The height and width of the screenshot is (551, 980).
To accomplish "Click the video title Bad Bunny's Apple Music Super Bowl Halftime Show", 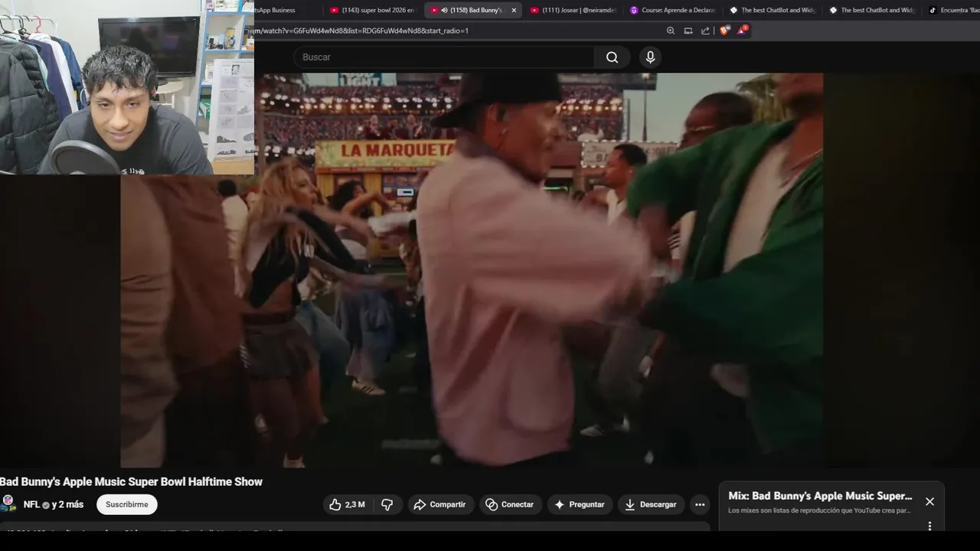I will pyautogui.click(x=131, y=481).
